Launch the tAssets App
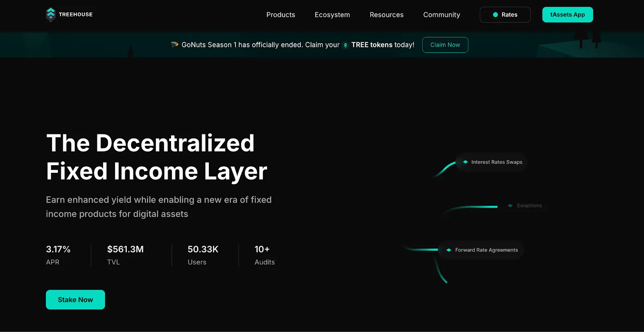Viewport: 644px width, 332px height. 568,15
